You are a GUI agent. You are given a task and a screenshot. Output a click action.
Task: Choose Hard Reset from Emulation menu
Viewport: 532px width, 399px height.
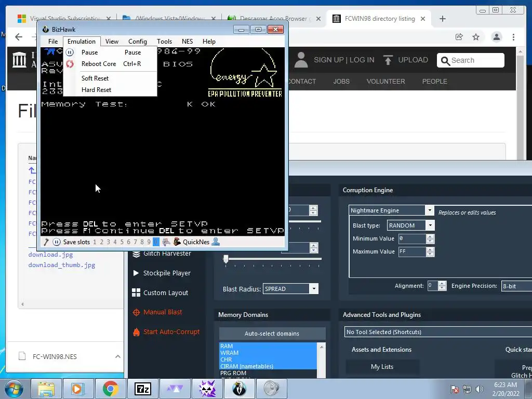tap(110, 90)
